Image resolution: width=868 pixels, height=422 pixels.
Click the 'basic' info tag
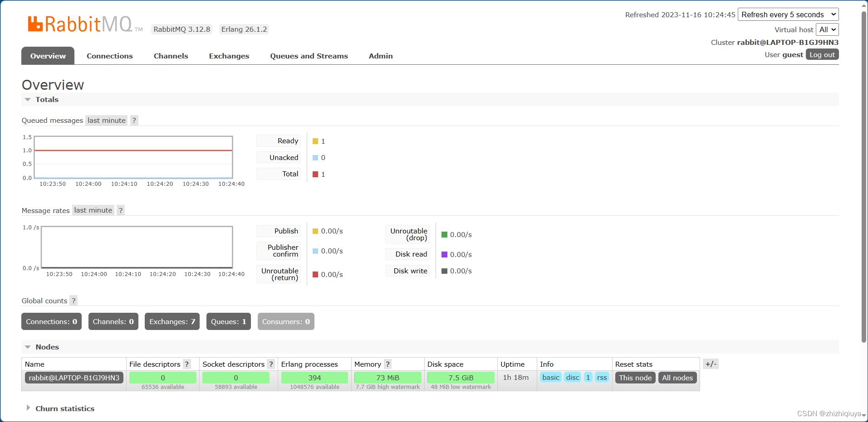coord(551,378)
